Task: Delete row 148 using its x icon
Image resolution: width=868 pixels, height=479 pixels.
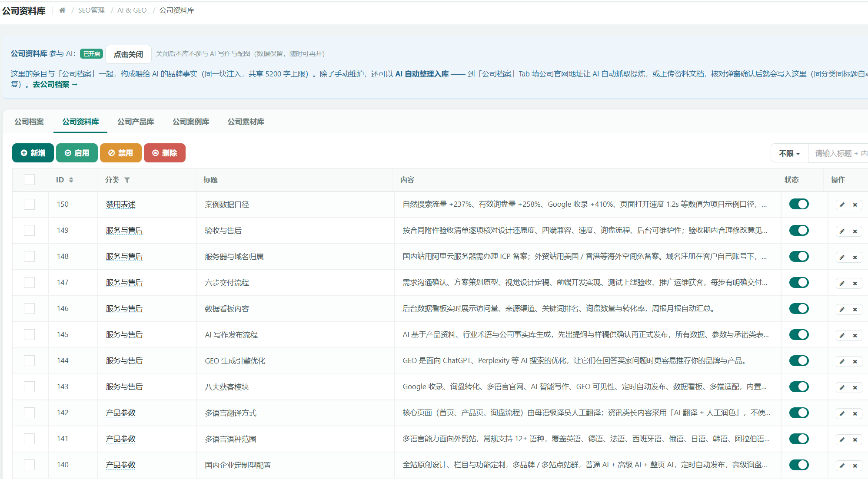Action: (855, 257)
